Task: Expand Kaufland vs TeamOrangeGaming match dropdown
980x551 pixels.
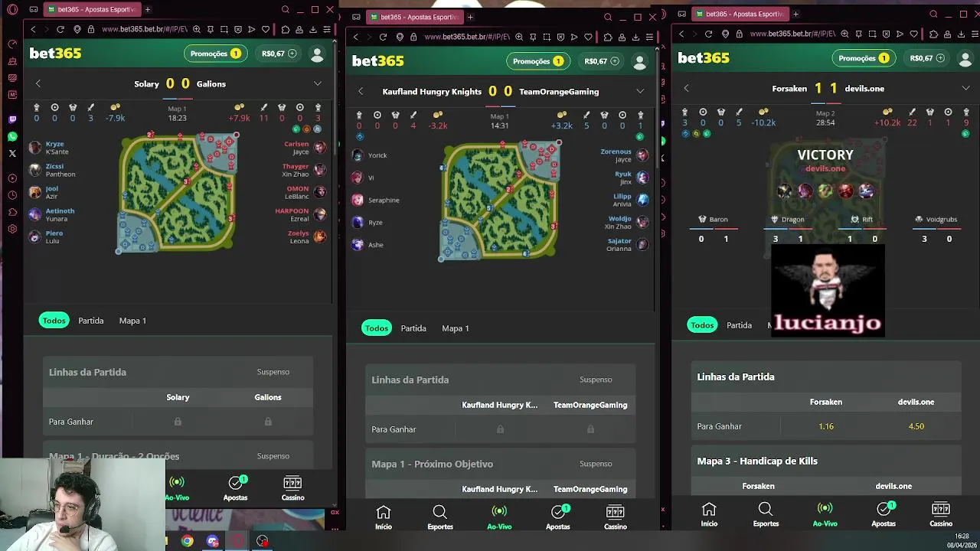Action: 640,92
